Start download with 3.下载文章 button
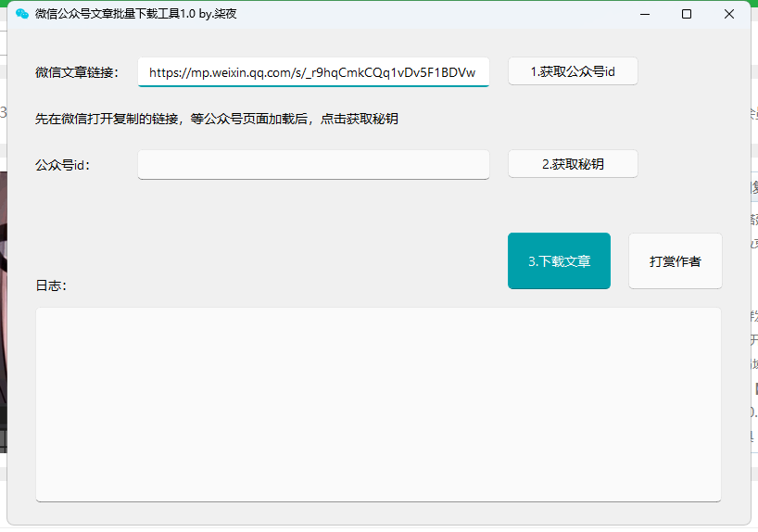758x532 pixels. [x=559, y=261]
